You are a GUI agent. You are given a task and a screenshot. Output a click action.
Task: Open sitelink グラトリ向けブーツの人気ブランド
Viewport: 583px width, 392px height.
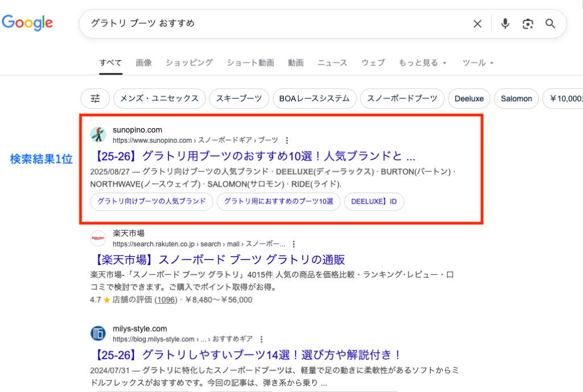point(151,201)
